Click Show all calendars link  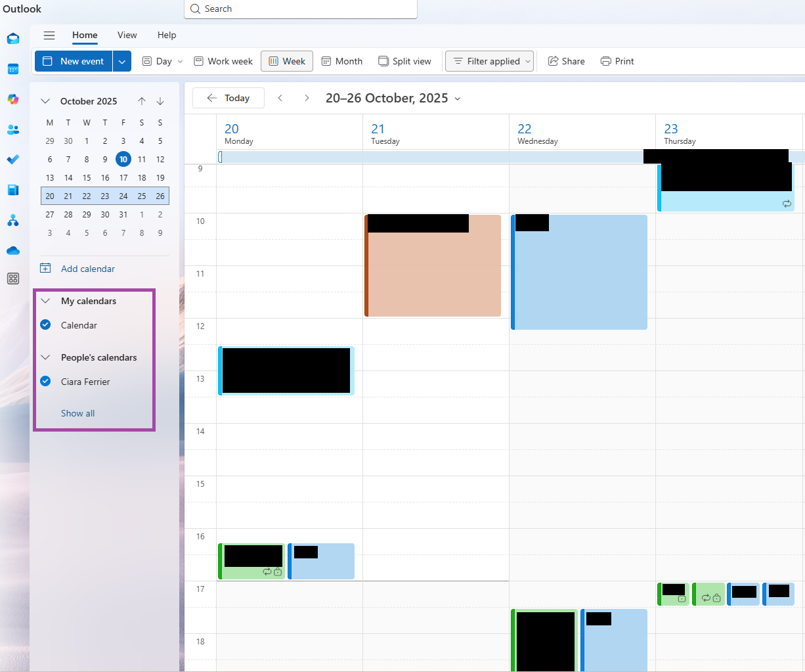pyautogui.click(x=77, y=413)
